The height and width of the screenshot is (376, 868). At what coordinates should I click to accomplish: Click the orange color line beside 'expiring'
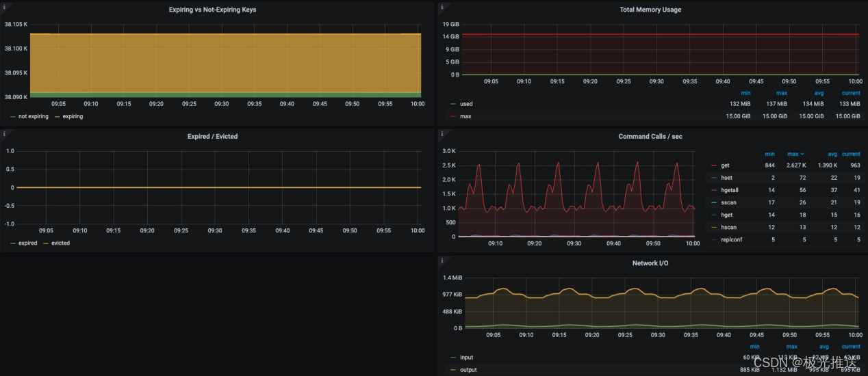click(x=56, y=117)
